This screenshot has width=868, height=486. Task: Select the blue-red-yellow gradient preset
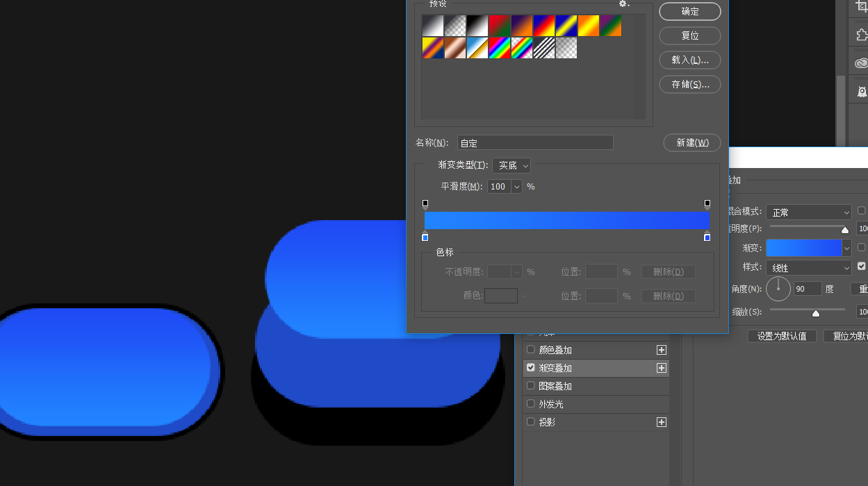pyautogui.click(x=544, y=26)
